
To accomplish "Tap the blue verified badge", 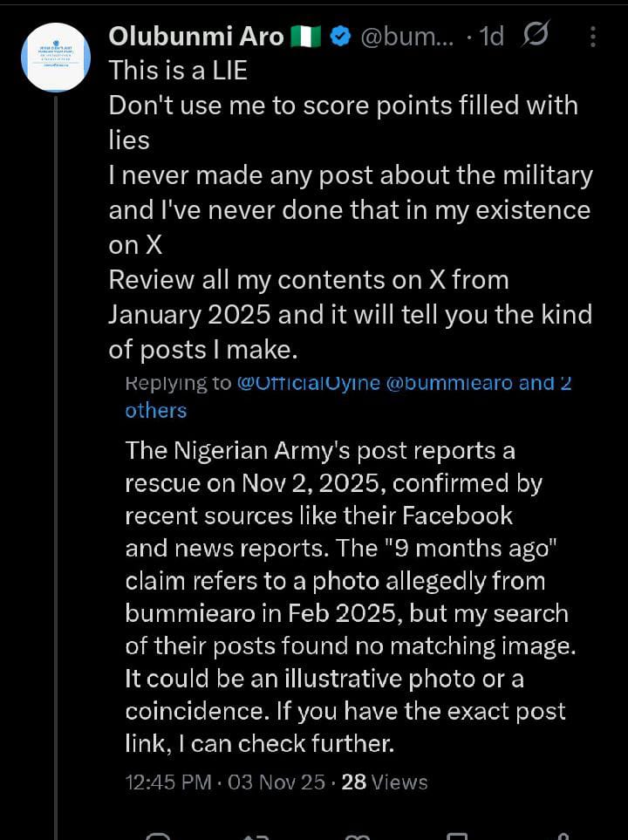I will pyautogui.click(x=341, y=37).
